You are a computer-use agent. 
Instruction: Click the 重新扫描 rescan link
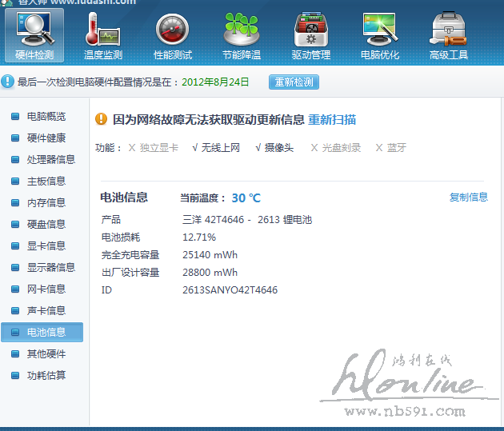[x=332, y=119]
